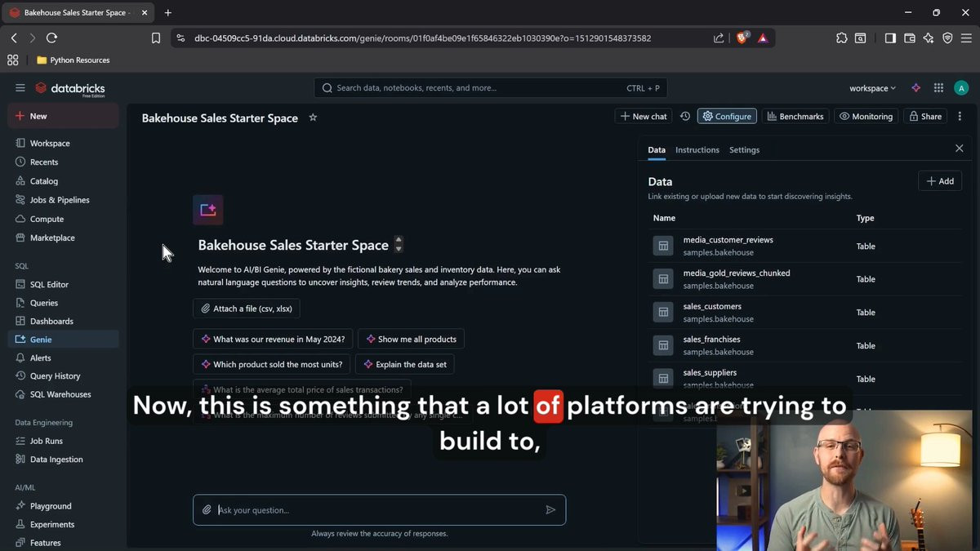Open Catalog in the sidebar

pyautogui.click(x=64, y=181)
